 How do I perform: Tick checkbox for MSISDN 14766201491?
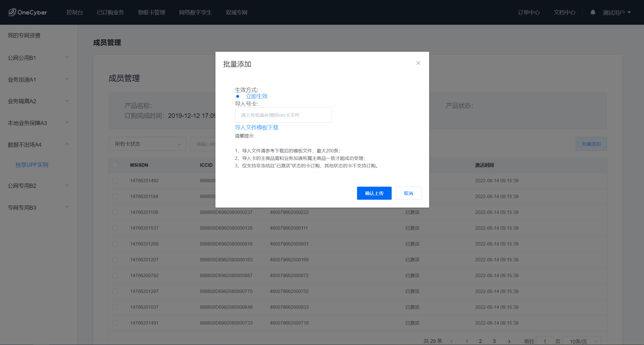[x=115, y=323]
